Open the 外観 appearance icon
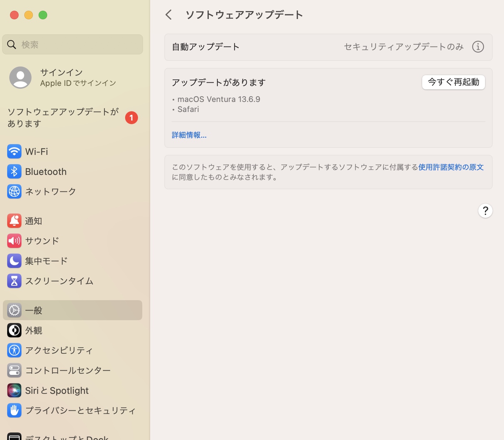 point(14,331)
